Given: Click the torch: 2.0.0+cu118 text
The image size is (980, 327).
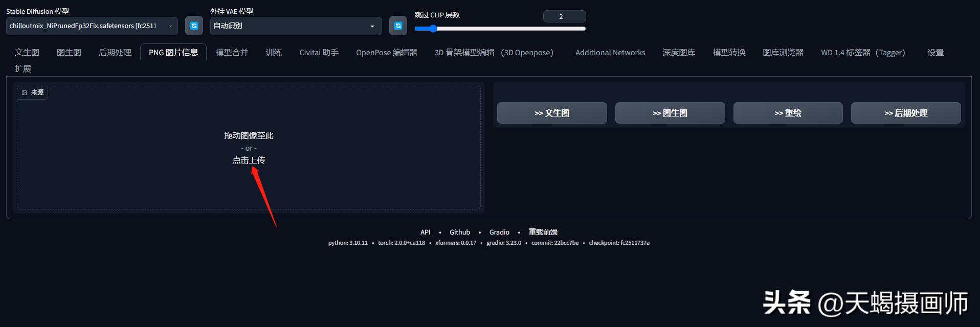Looking at the screenshot, I should 402,243.
